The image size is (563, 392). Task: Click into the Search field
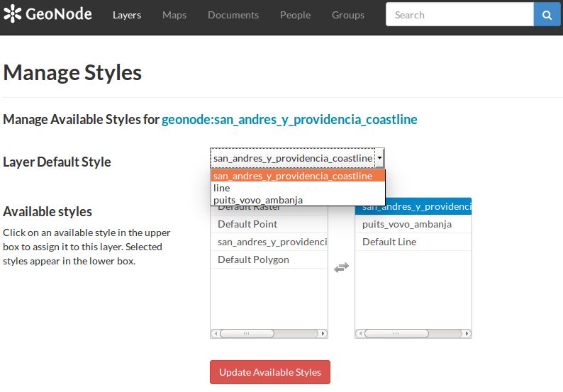click(x=459, y=15)
